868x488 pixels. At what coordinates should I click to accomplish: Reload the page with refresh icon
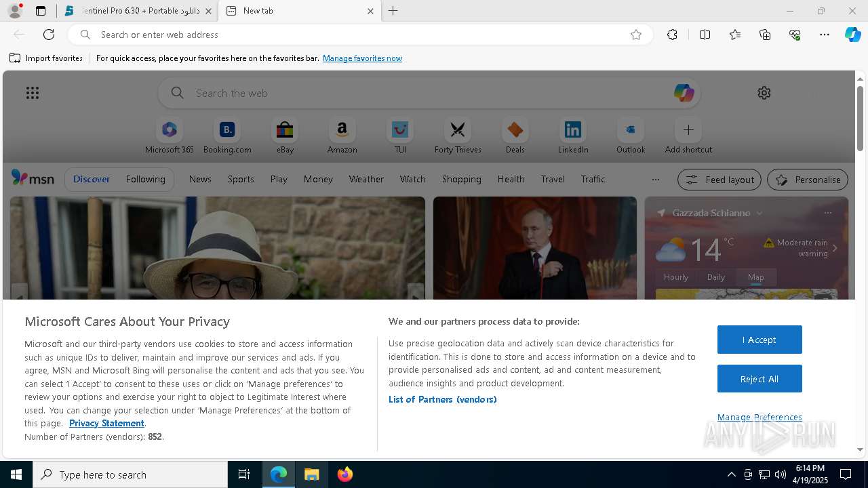click(x=49, y=35)
